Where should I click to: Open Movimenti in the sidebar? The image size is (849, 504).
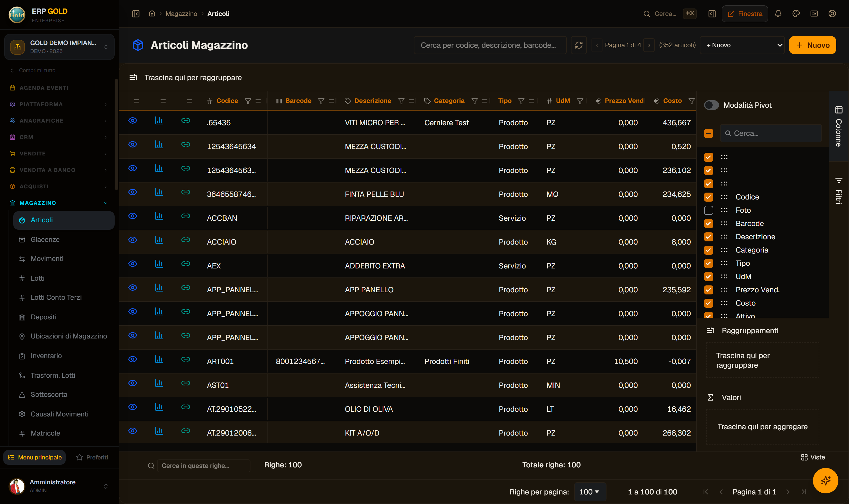[63, 259]
